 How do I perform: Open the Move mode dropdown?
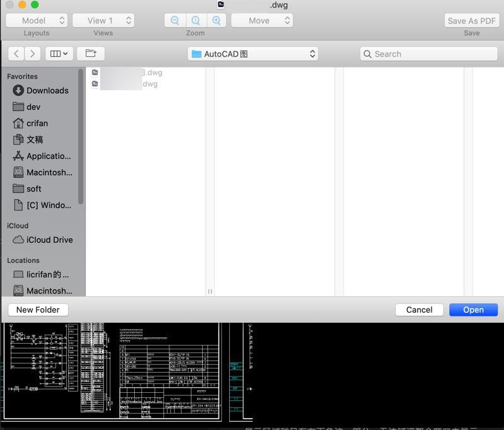pyautogui.click(x=262, y=21)
